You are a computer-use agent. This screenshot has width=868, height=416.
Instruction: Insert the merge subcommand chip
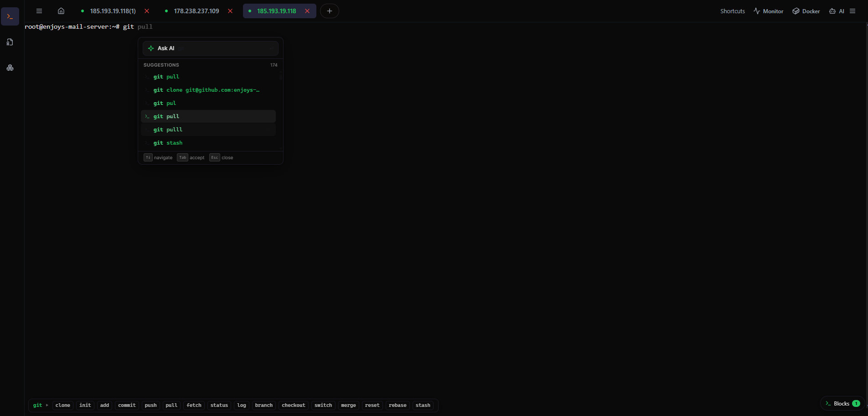click(x=348, y=405)
